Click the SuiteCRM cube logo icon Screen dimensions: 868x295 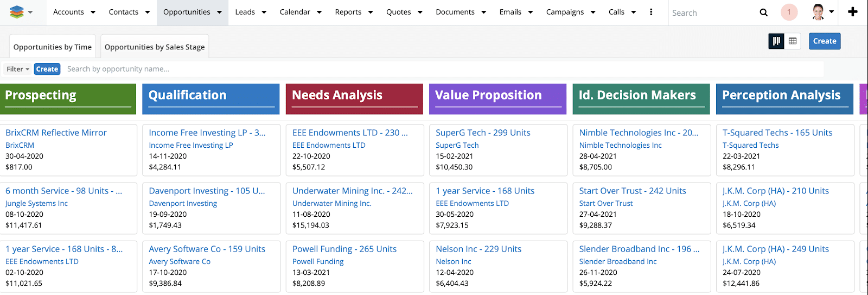click(17, 12)
